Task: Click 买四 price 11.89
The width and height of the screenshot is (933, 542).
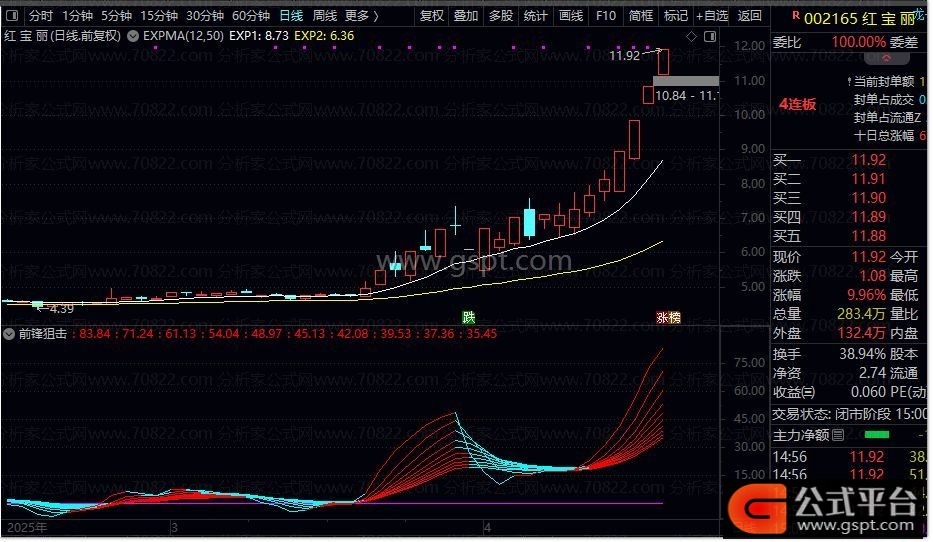Action: pos(868,217)
